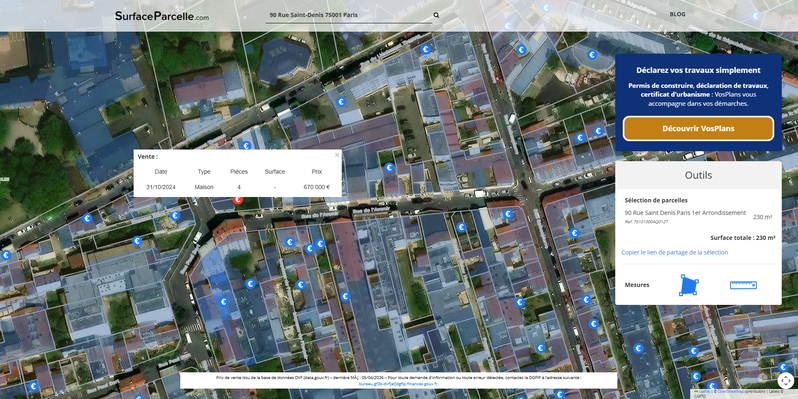
Task: Open the BLOG menu item
Action: [x=677, y=14]
